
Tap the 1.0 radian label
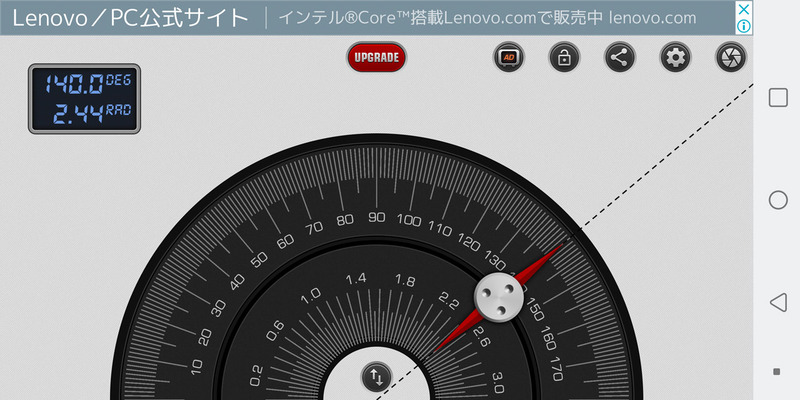(310, 298)
